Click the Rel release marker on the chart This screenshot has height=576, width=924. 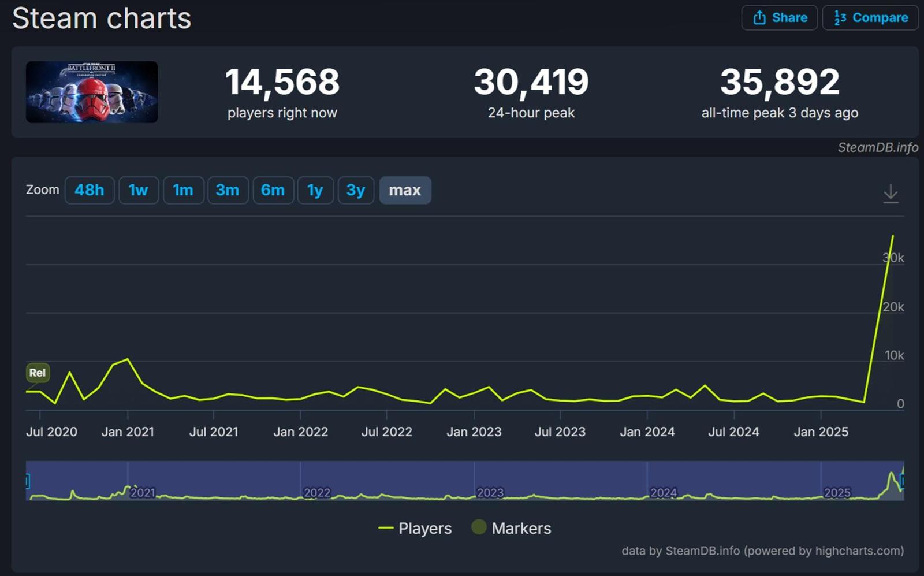click(x=38, y=373)
